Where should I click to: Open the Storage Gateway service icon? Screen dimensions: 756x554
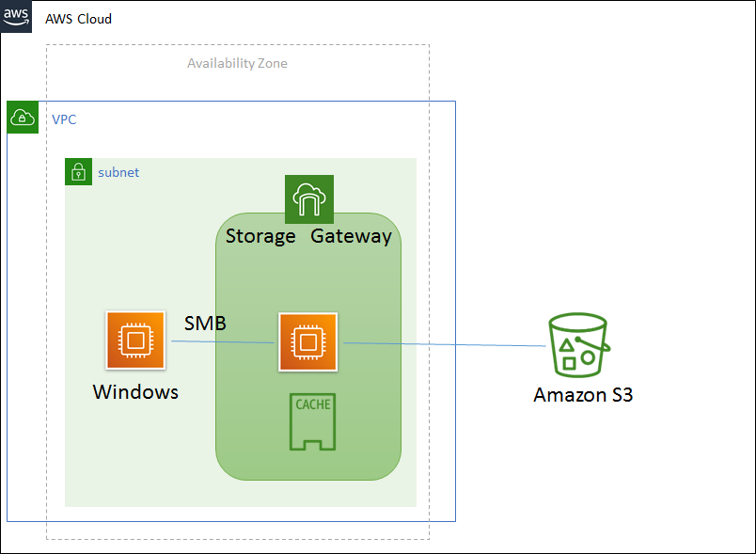coord(308,198)
